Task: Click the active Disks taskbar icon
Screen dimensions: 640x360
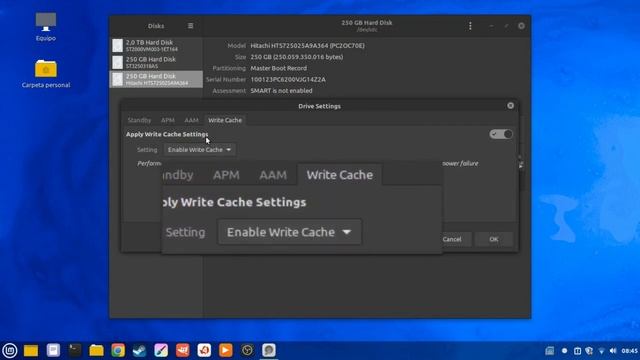Action: click(269, 350)
